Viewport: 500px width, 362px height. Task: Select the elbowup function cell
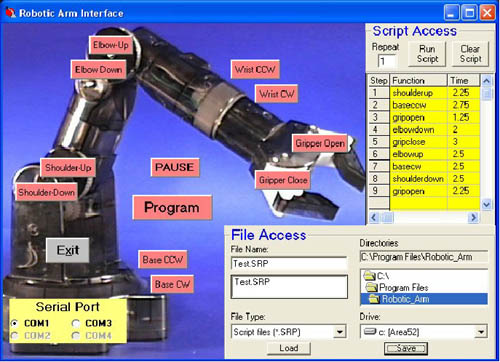click(x=418, y=154)
